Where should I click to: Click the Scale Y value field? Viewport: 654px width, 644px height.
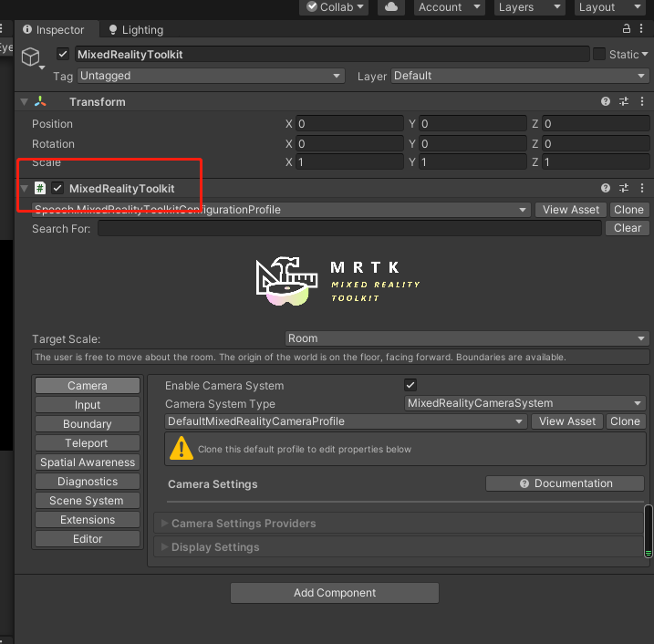click(472, 161)
